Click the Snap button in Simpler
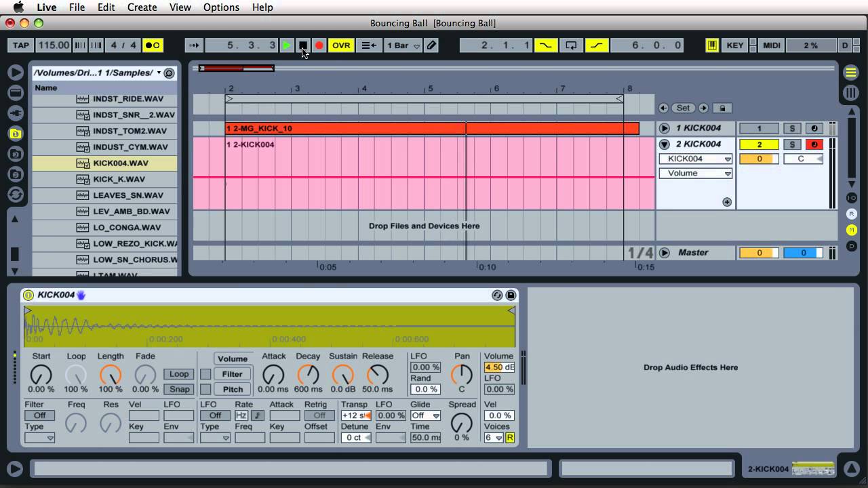This screenshot has height=488, width=868. coord(179,389)
